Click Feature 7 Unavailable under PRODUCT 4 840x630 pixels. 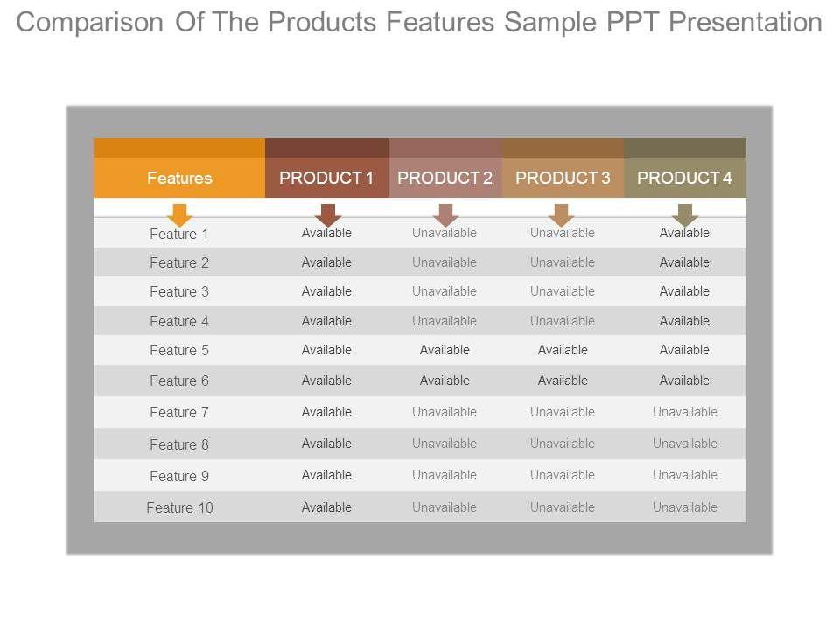pyautogui.click(x=685, y=412)
